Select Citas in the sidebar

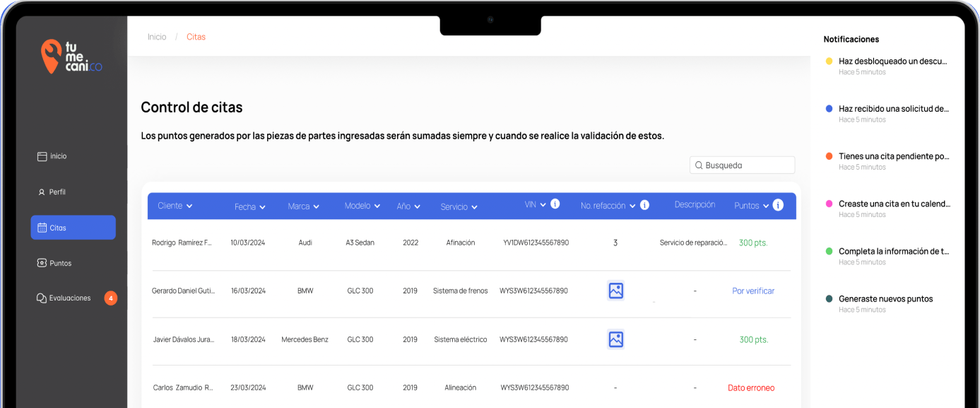(73, 228)
